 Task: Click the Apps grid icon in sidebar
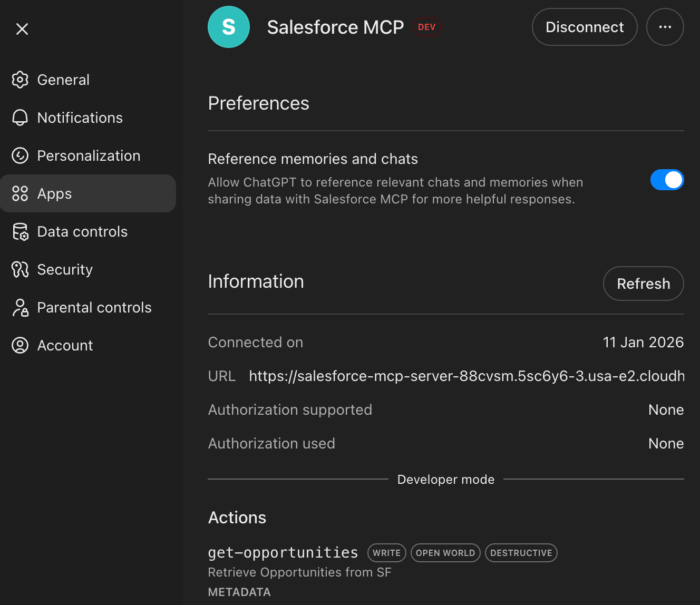point(20,193)
